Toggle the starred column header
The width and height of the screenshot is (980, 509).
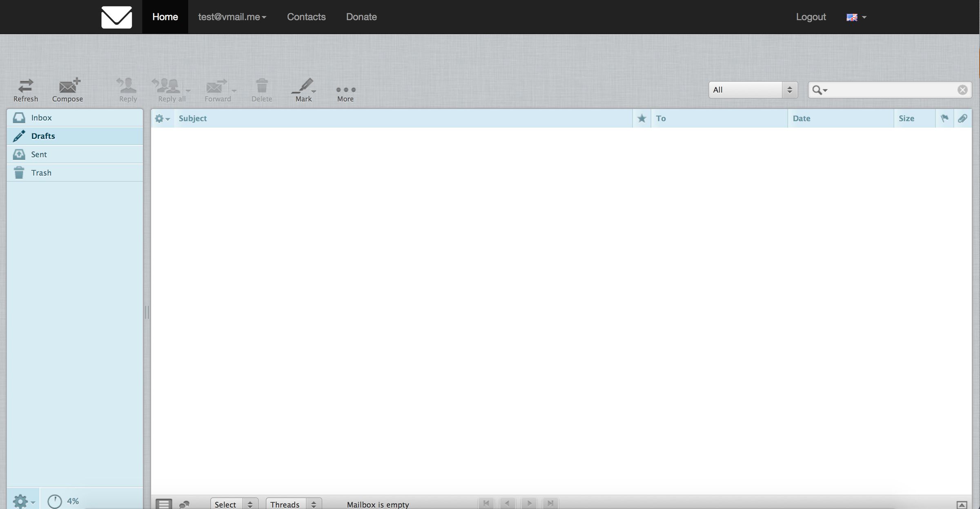[641, 118]
